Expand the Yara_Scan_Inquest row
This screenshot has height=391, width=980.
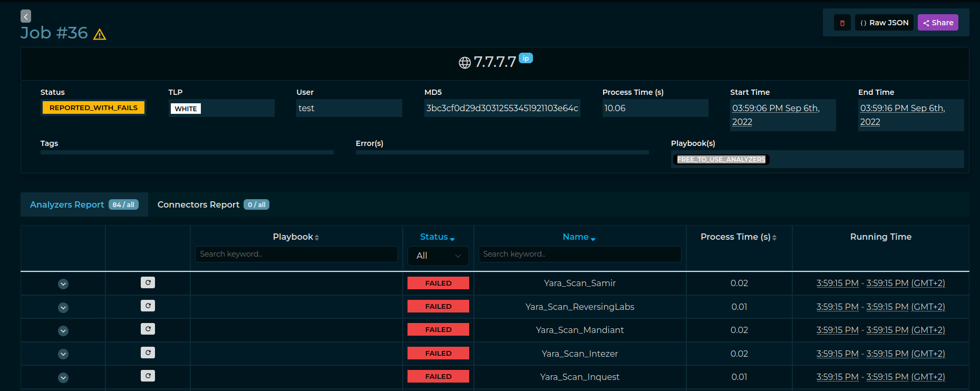pos(63,378)
